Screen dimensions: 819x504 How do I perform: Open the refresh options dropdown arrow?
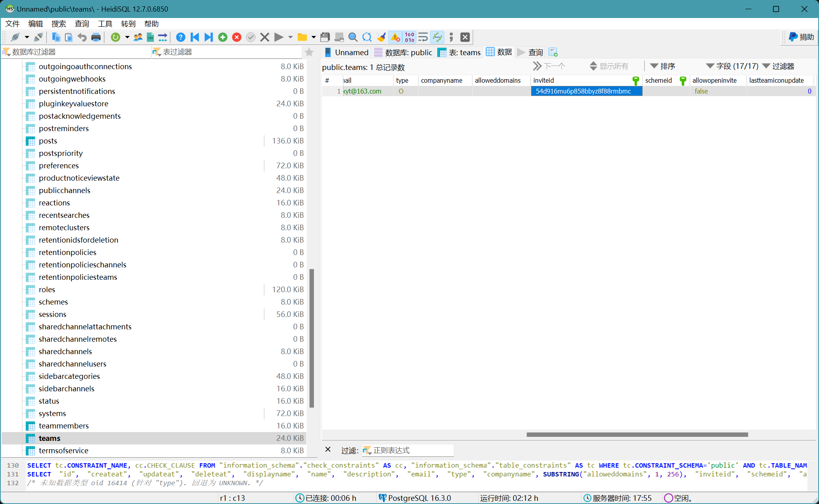127,37
